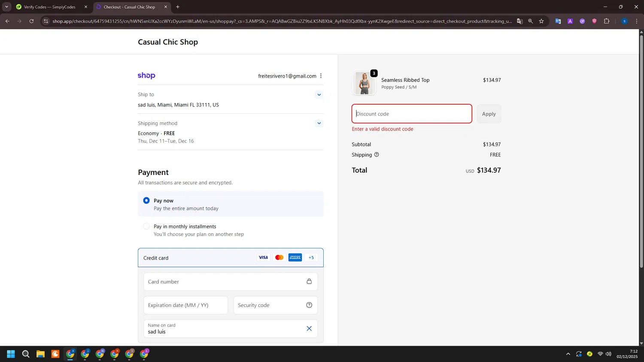This screenshot has height=362, width=644.
Task: Click the page vertical scrollbar
Action: pos(641,151)
